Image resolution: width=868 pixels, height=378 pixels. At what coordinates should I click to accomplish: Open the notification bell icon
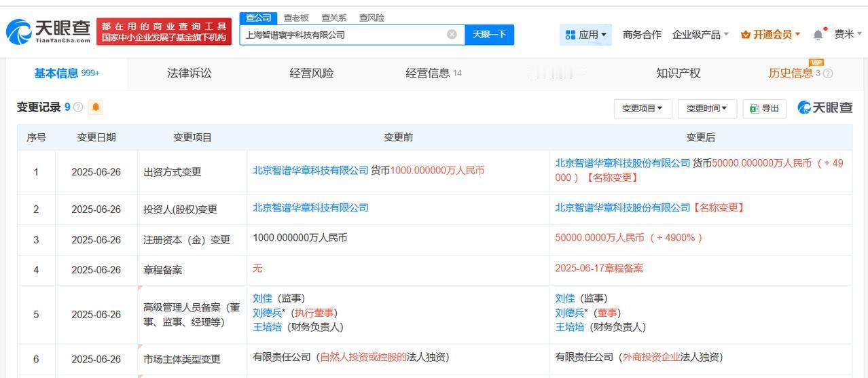coord(818,34)
